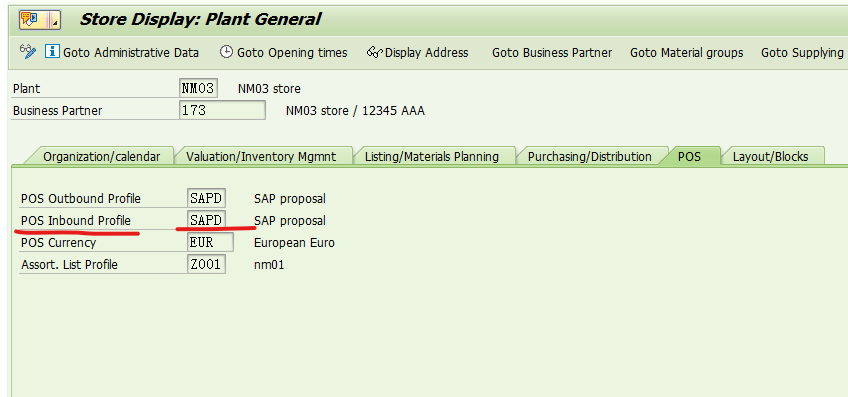
Task: Click the 'Assort. List Profile' label
Action: tap(69, 265)
